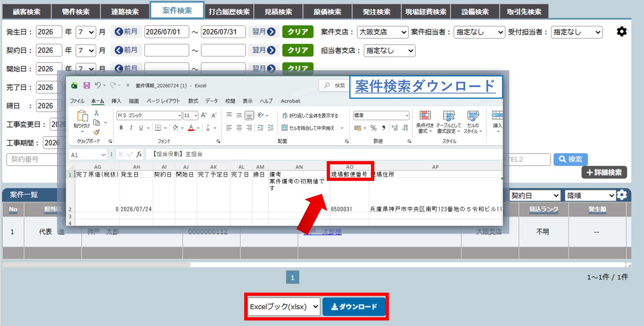Click merge and center (セルを結合して中央揃え)

(x=308, y=128)
